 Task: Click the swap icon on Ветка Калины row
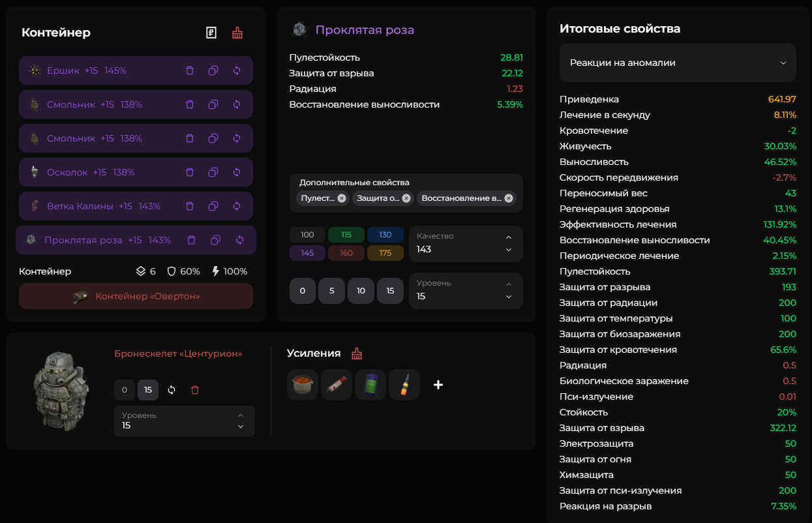(x=237, y=206)
